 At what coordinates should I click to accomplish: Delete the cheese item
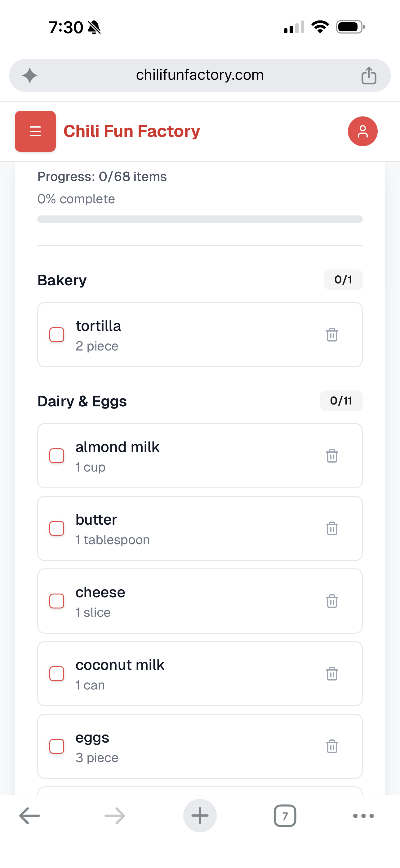332,601
